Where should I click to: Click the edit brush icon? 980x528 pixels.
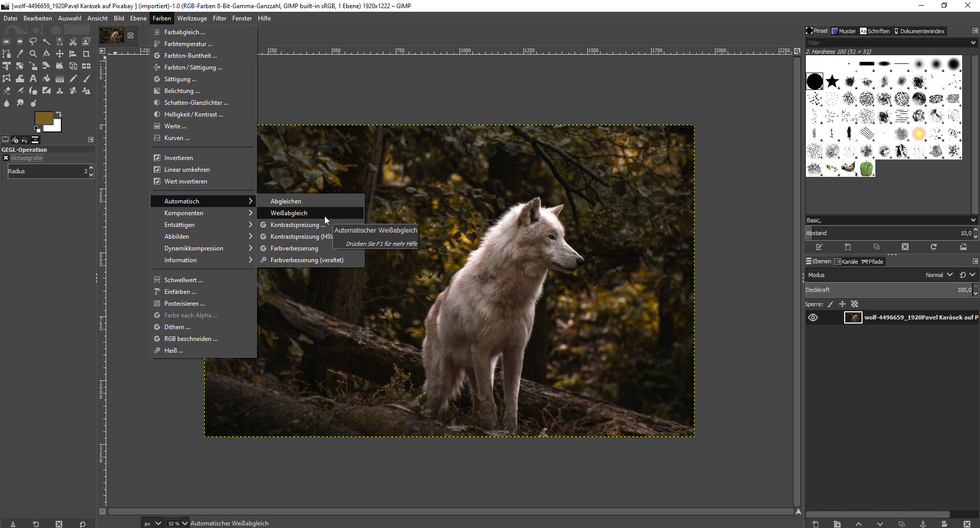click(819, 247)
